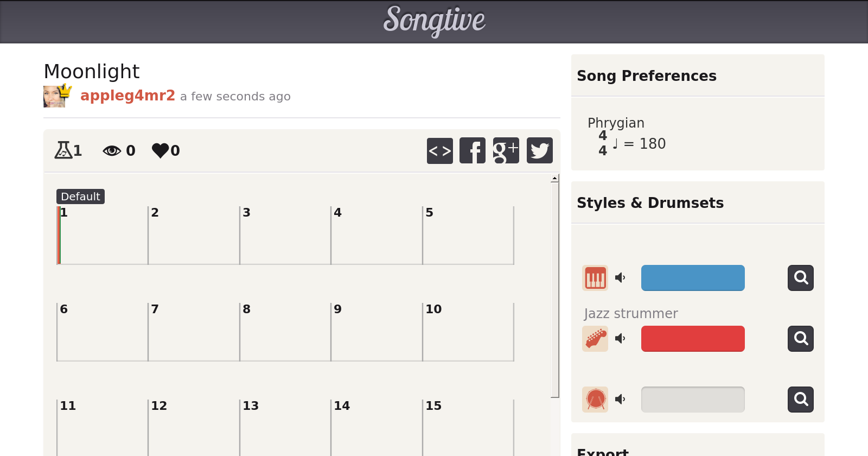The image size is (868, 456).
Task: Click the heart likes icon
Action: pos(161,150)
